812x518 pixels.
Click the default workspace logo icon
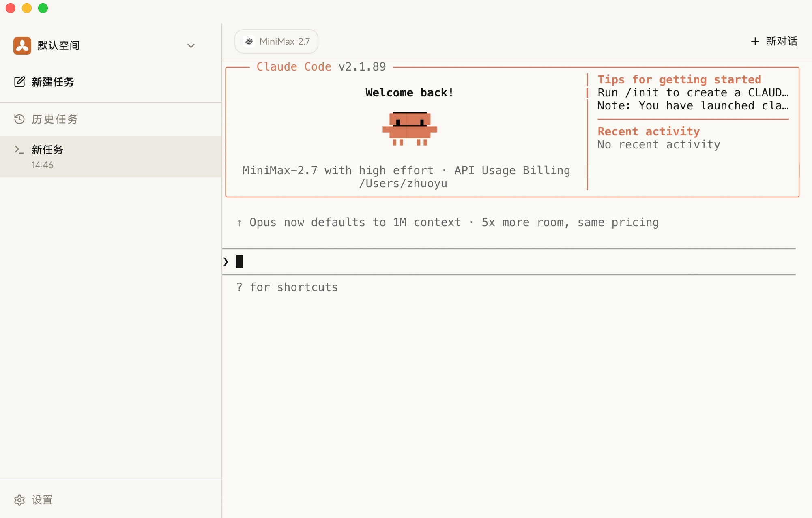coord(22,45)
